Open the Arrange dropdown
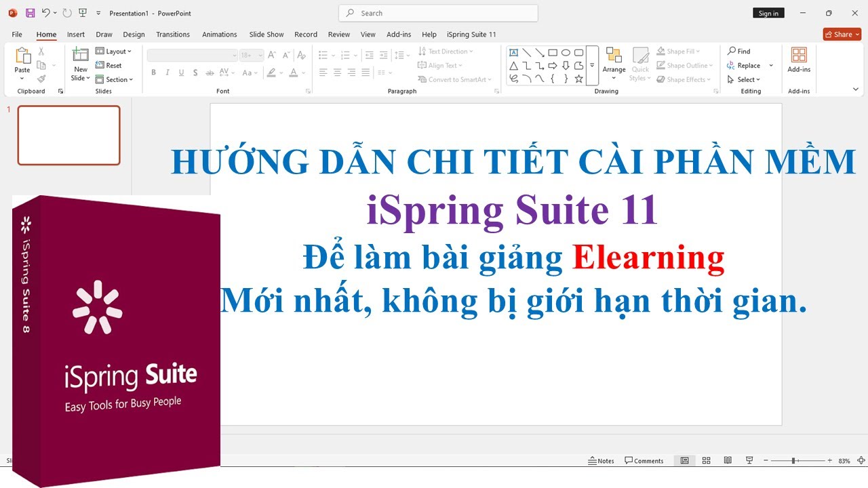 614,64
